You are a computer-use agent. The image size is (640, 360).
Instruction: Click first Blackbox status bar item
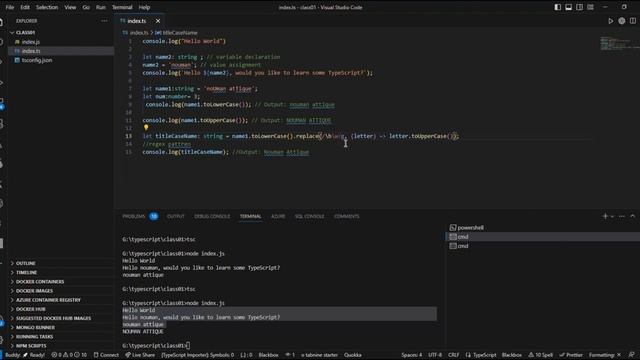point(268,355)
